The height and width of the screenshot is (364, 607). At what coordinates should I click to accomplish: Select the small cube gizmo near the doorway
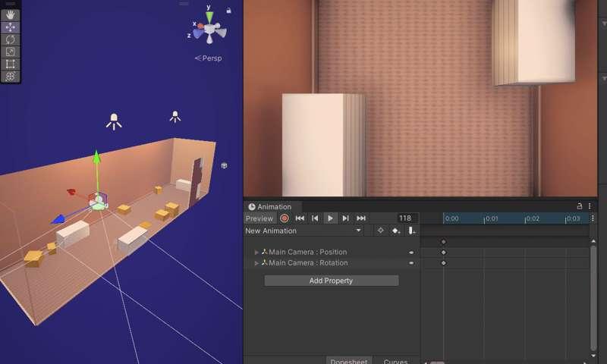[x=224, y=165]
